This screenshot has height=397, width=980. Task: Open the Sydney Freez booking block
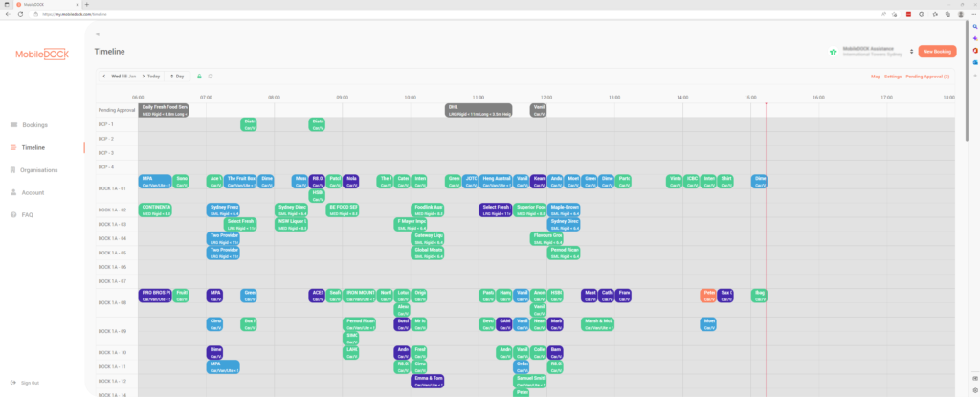tap(223, 210)
